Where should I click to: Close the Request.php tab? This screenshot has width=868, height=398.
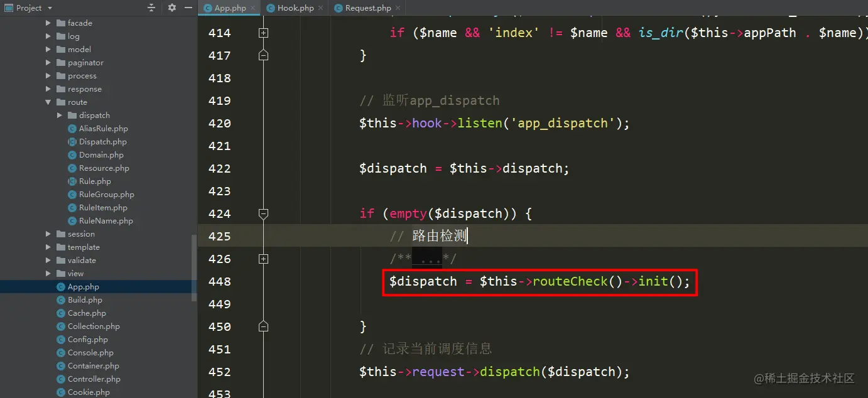(x=398, y=8)
